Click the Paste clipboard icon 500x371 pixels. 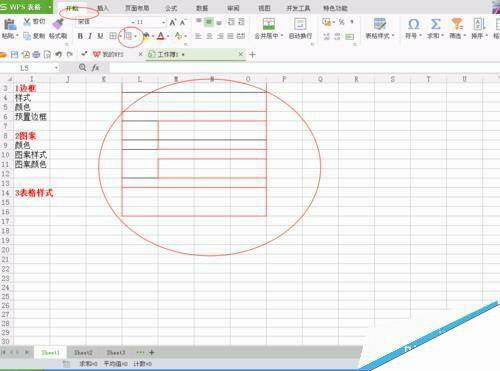[x=10, y=24]
